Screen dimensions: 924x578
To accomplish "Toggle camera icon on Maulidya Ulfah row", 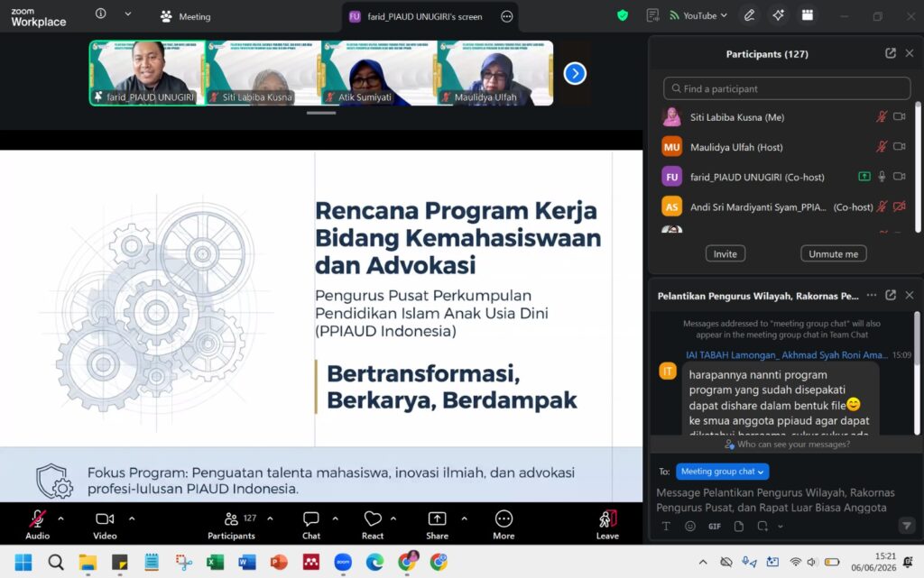I will pos(900,147).
